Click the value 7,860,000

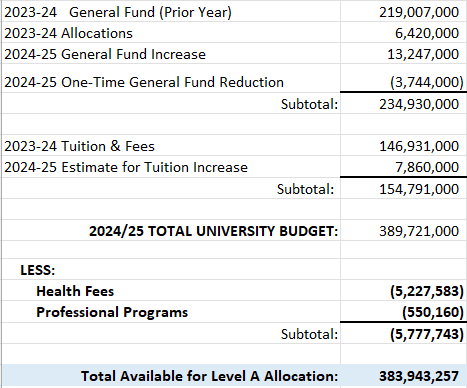427,167
